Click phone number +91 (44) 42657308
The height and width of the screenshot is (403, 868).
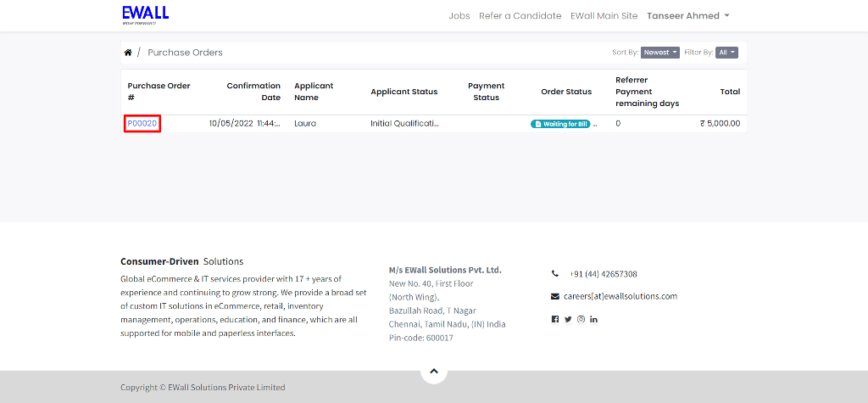click(x=603, y=274)
